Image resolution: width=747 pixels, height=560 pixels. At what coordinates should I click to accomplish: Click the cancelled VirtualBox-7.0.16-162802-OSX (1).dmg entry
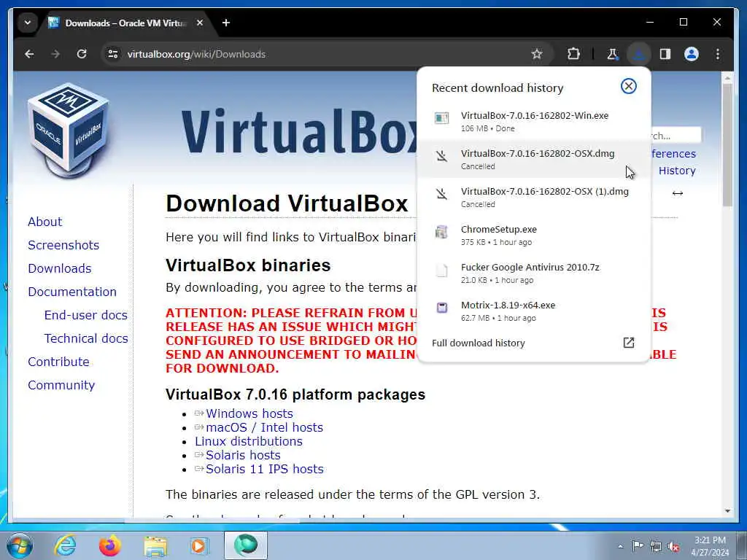pyautogui.click(x=533, y=197)
